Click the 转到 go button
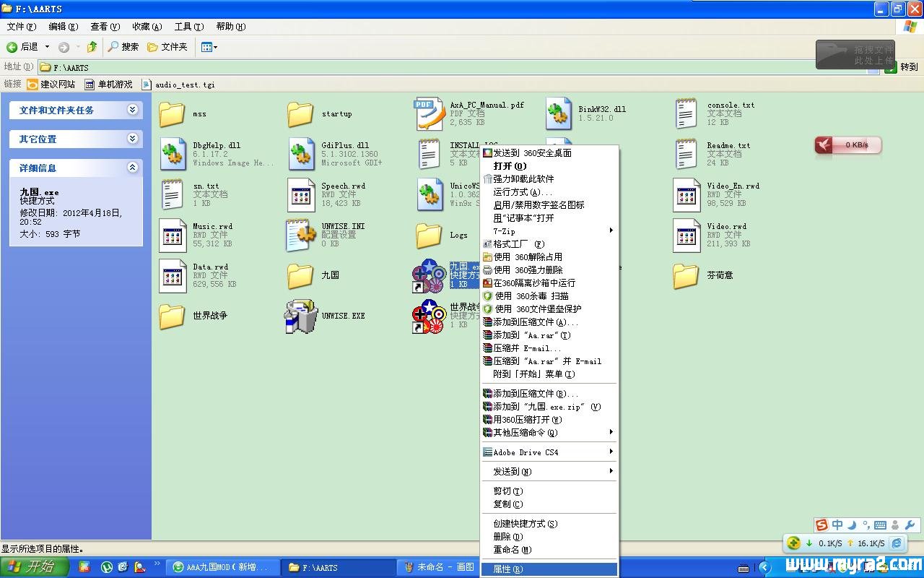This screenshot has height=578, width=924. tap(901, 66)
